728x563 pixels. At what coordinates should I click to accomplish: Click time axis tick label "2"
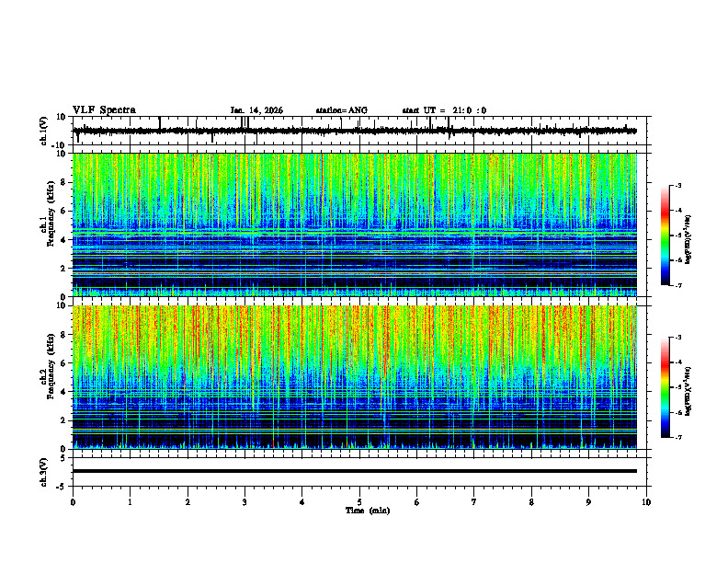[188, 502]
